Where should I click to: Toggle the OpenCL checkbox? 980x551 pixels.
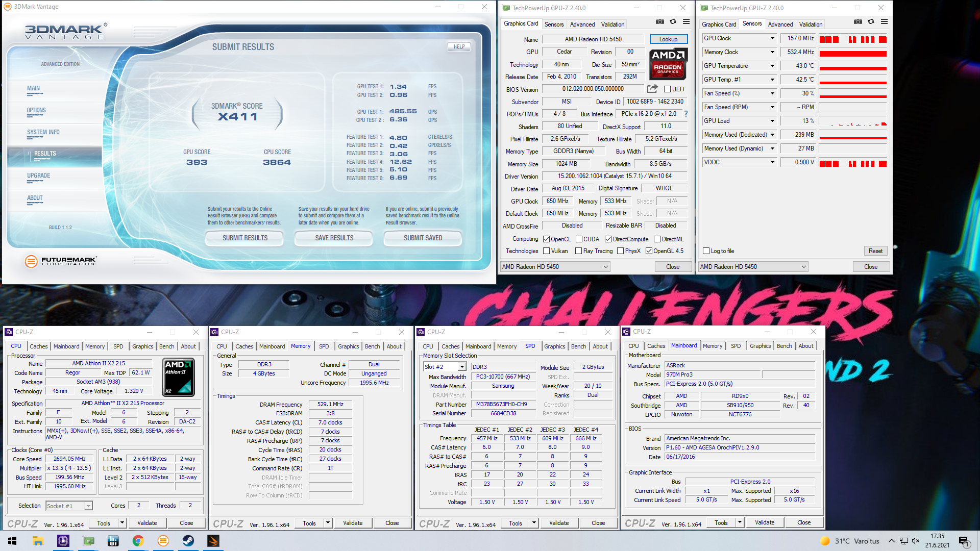pos(546,239)
